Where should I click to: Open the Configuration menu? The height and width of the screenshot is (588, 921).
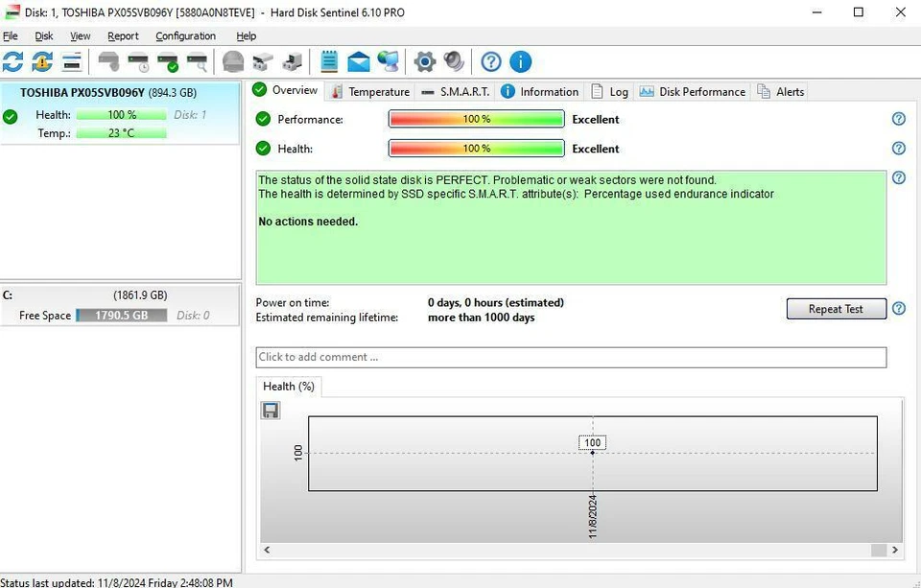point(185,35)
